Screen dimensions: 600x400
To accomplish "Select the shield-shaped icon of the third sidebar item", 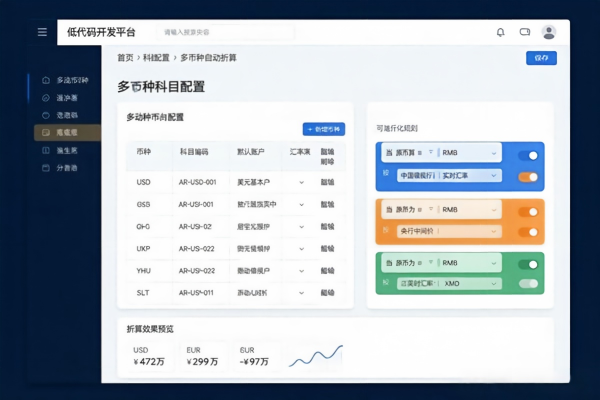I will [x=46, y=115].
